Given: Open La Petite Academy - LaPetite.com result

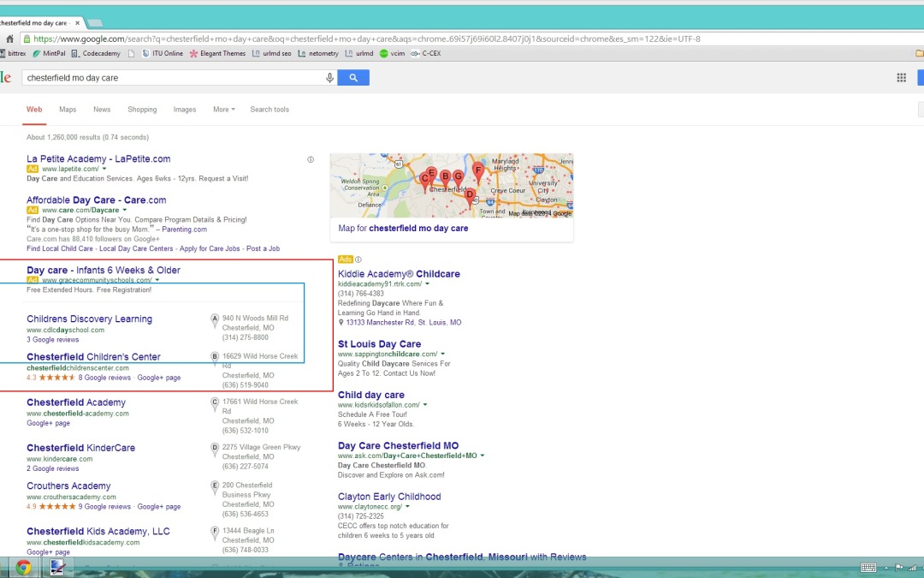Looking at the screenshot, I should point(98,159).
